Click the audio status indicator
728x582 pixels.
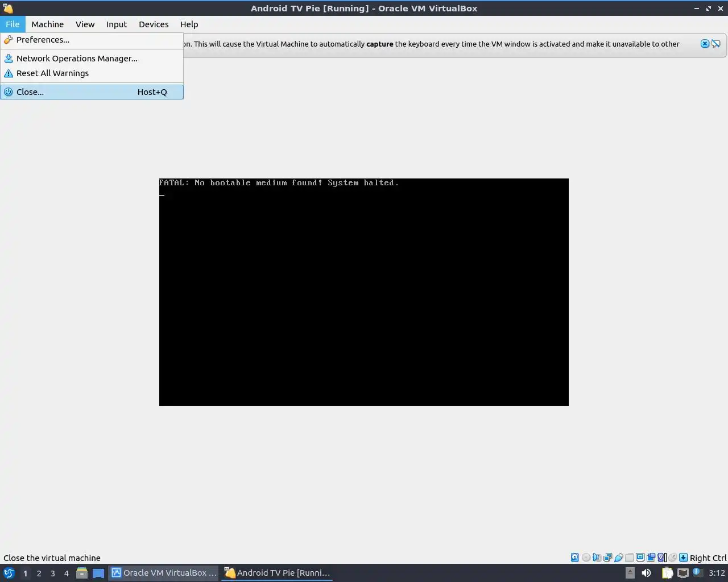tap(597, 558)
